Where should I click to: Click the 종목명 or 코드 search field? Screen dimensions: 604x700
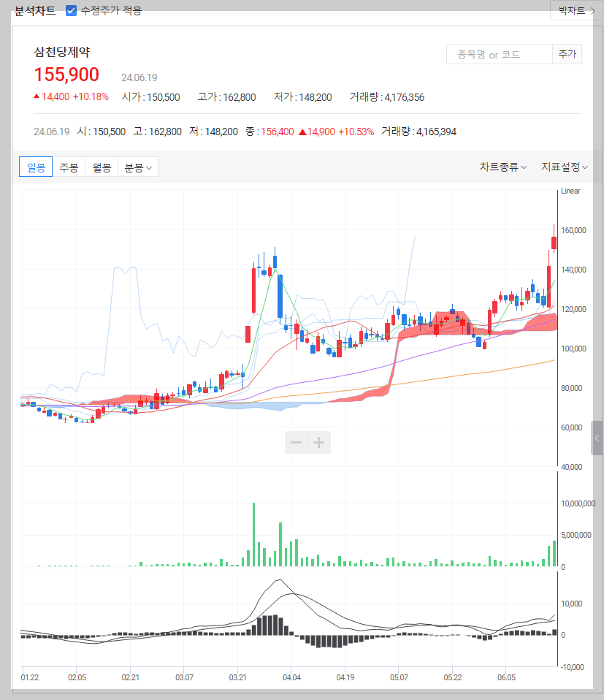pyautogui.click(x=499, y=55)
